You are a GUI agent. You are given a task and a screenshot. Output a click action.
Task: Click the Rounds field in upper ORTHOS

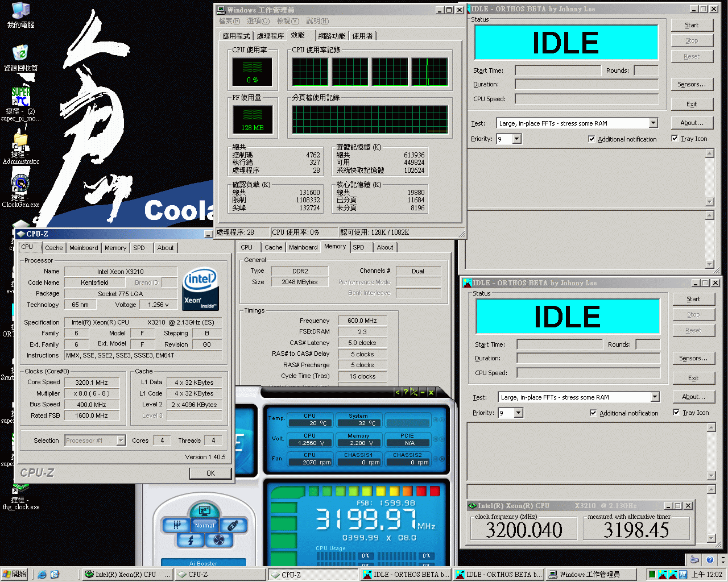coord(646,70)
